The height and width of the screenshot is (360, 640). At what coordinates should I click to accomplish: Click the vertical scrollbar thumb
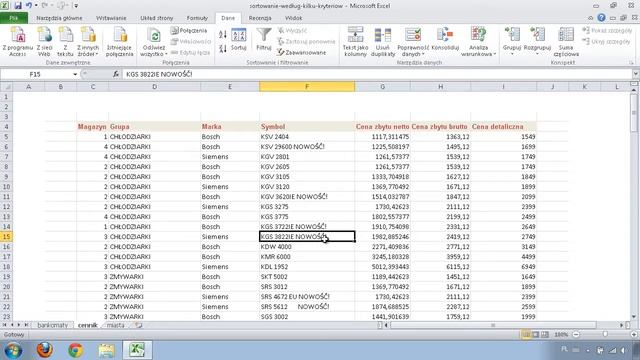point(634,113)
